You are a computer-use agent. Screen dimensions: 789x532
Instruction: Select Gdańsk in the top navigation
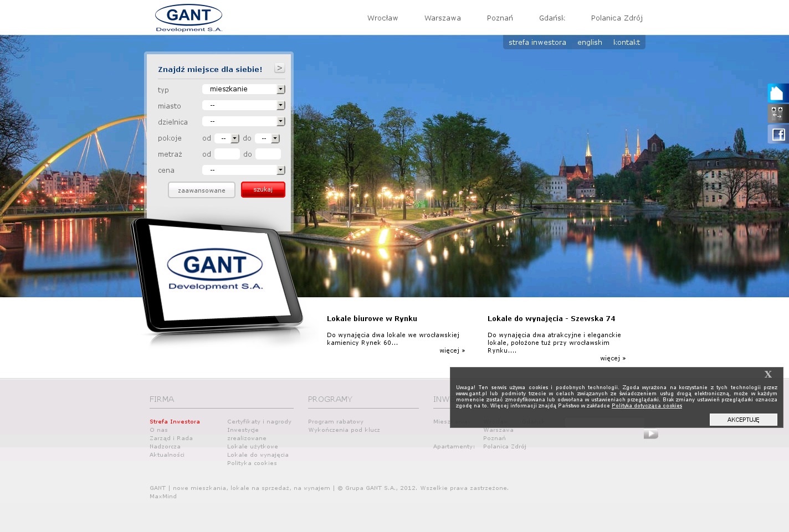(x=552, y=18)
